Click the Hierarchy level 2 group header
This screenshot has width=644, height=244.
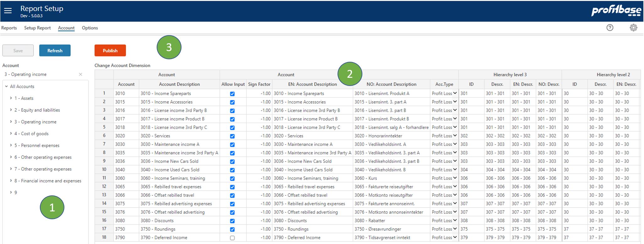[601, 75]
